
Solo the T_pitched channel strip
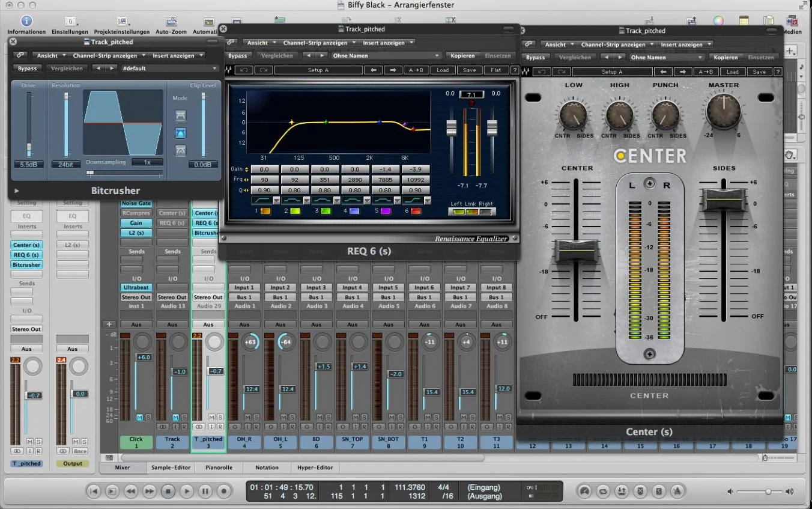(220, 417)
